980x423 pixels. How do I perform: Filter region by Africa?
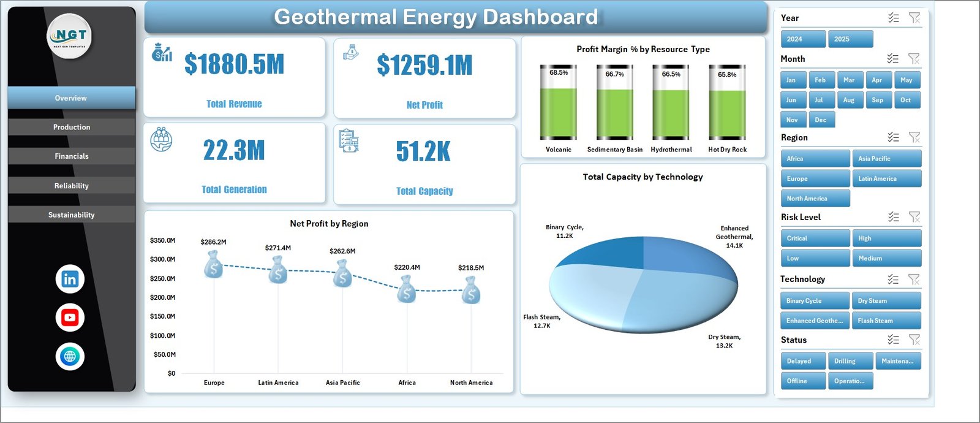click(815, 159)
